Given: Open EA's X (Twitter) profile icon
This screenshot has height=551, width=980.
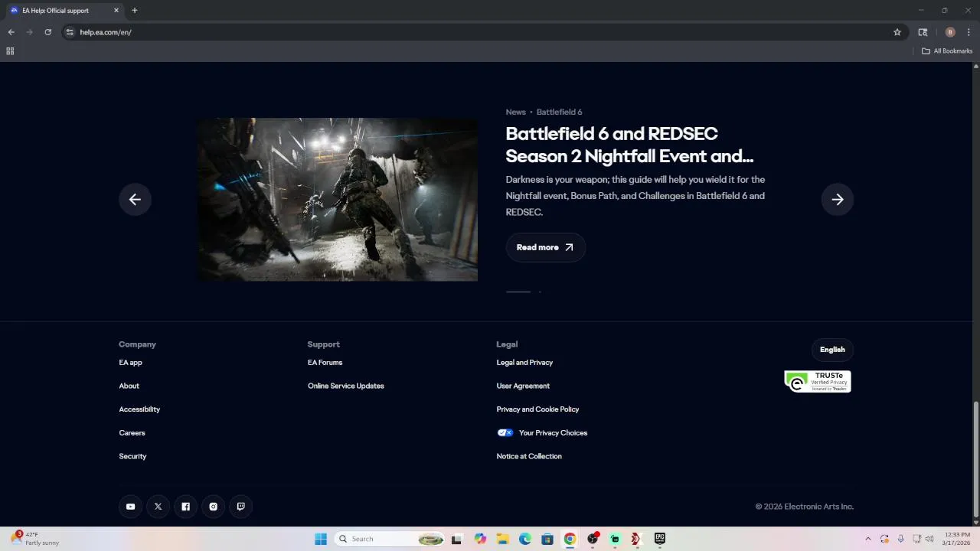Looking at the screenshot, I should (158, 507).
